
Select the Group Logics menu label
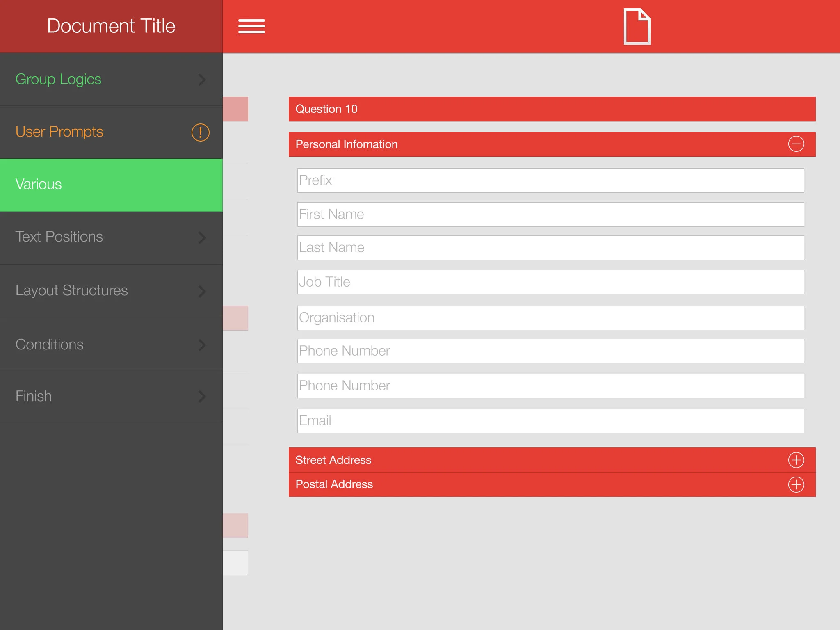tap(58, 80)
